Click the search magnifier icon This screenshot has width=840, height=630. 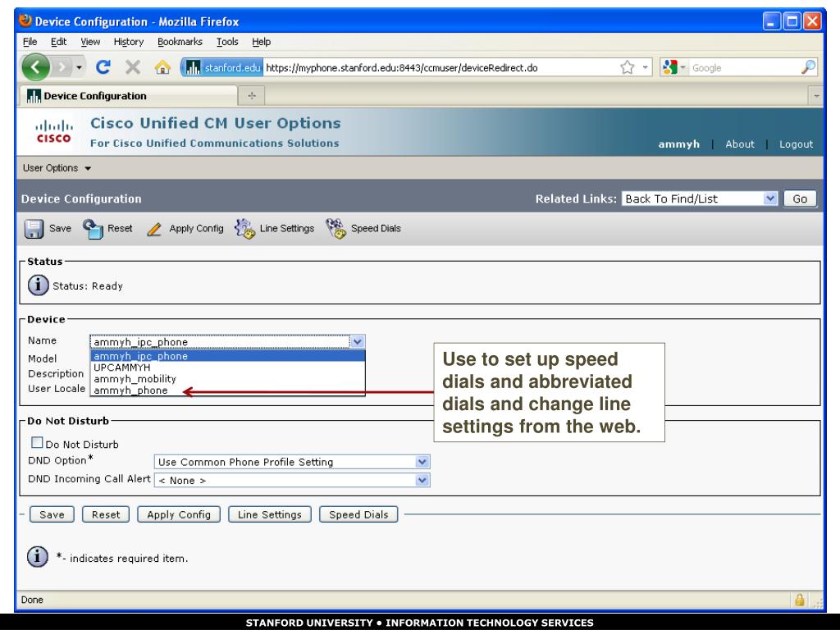point(808,67)
